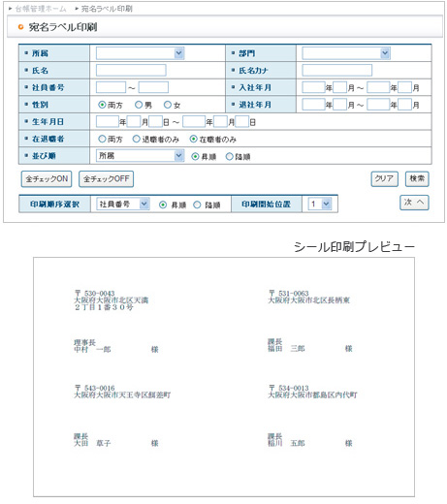The width and height of the screenshot is (447, 504).
Task: Click postal code 543-0016 in preview
Action: tap(99, 388)
